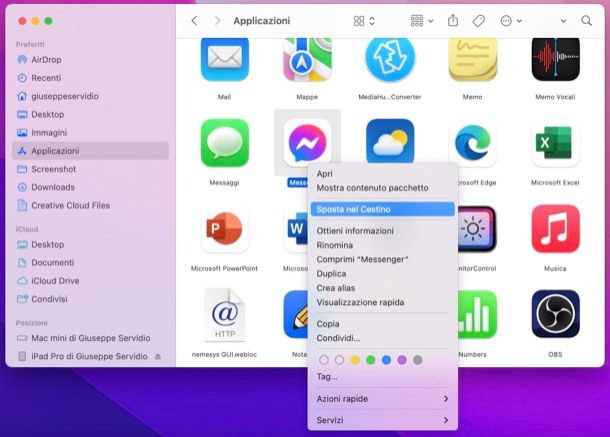The height and width of the screenshot is (437, 610).
Task: Select the Numbers app icon
Action: pos(477,314)
